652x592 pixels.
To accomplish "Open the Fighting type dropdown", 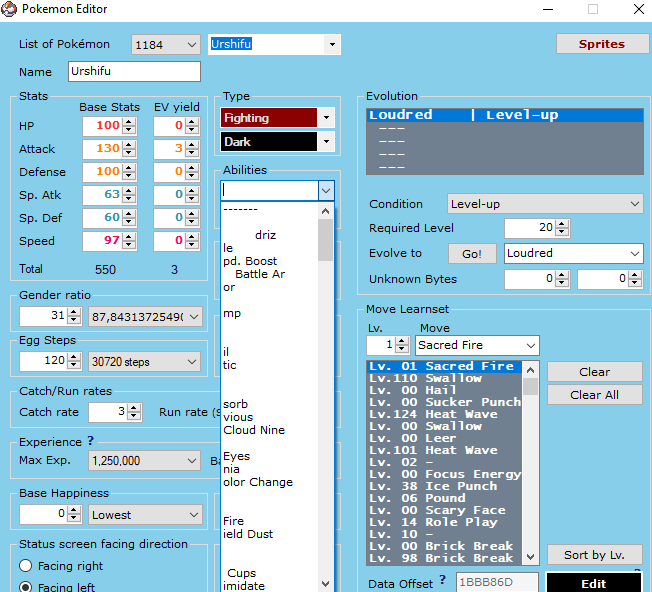I will pyautogui.click(x=325, y=118).
